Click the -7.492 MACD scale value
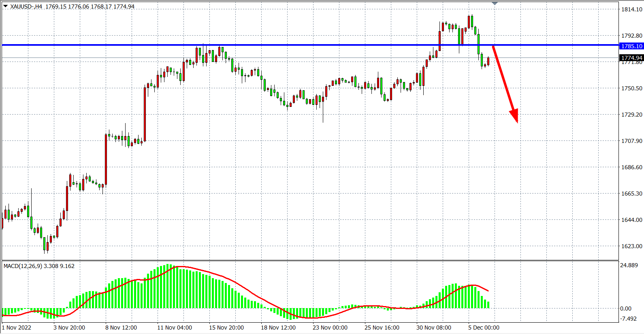 [628, 319]
